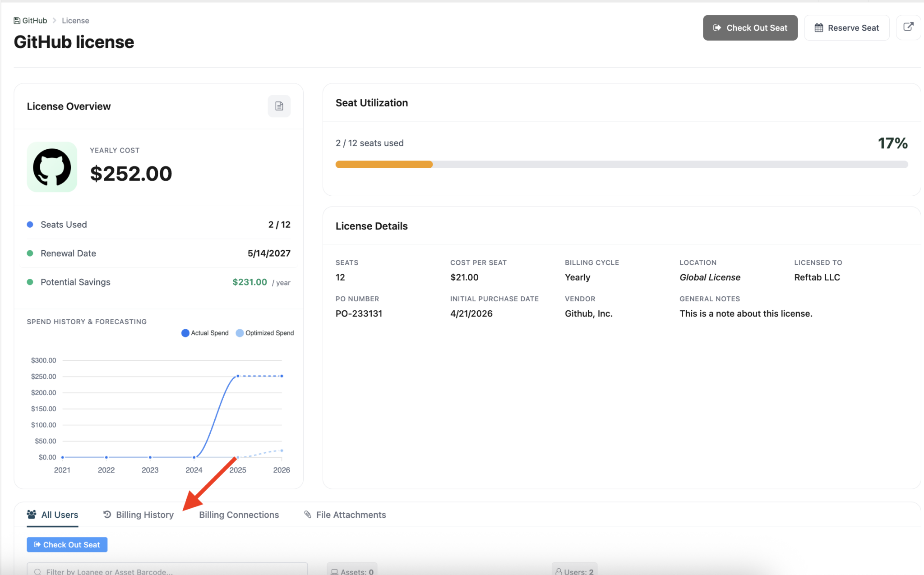Click the general note about this license

pos(746,313)
